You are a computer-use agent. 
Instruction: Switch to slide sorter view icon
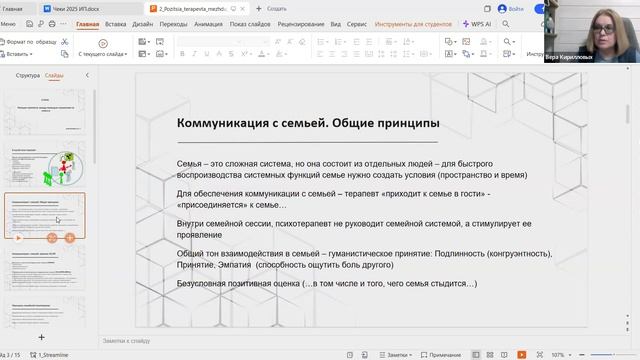click(490, 355)
